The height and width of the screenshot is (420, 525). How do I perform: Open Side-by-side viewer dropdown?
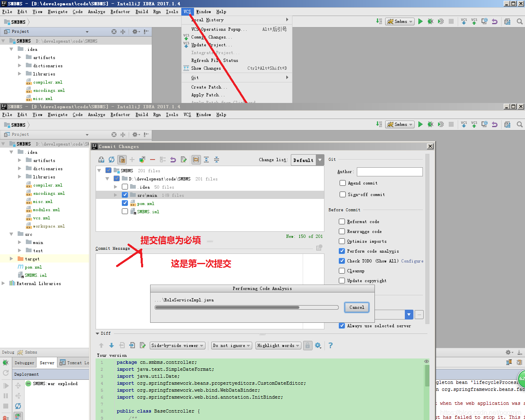[177, 345]
